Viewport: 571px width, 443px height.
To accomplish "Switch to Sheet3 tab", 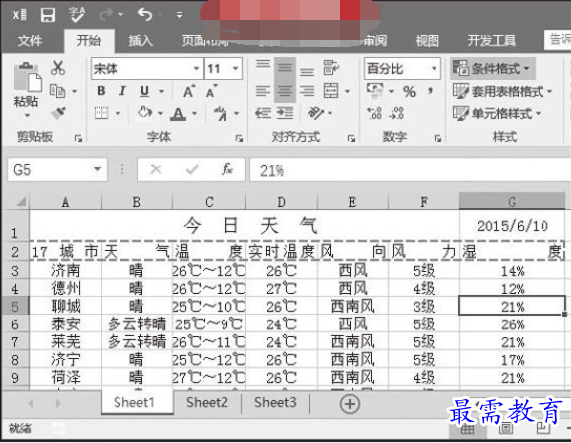I will tap(275, 403).
